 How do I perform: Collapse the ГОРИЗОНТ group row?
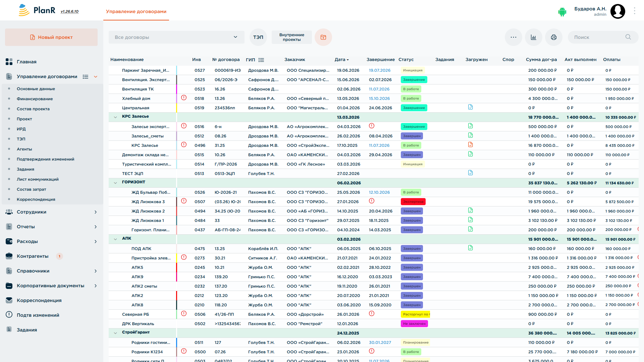(x=115, y=183)
